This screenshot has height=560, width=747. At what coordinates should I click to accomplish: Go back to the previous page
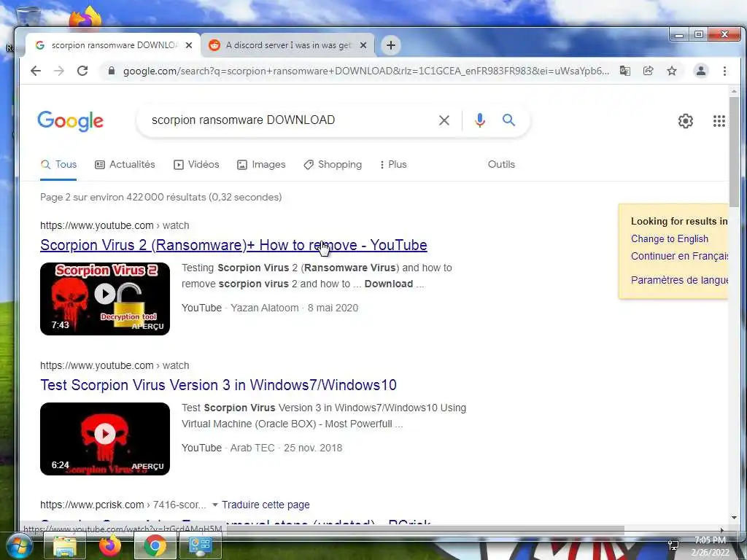tap(36, 71)
